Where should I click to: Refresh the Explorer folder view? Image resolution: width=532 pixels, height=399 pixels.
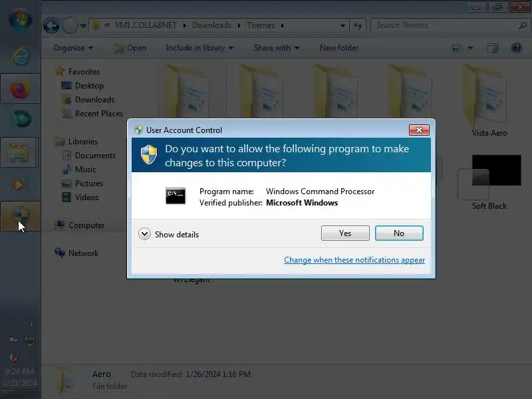click(358, 26)
